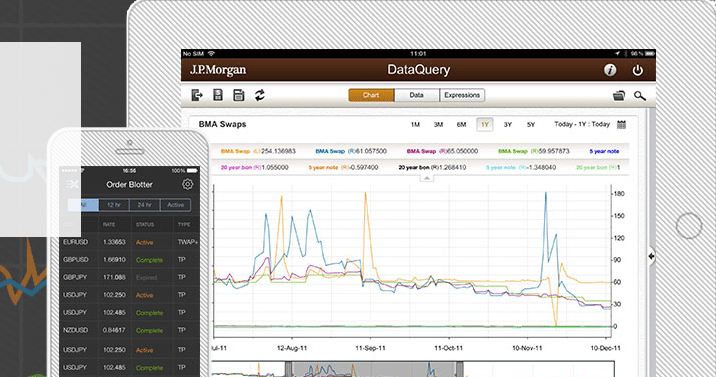The image size is (716, 377).
Task: Click the J.P.Morgan logo
Action: [218, 70]
